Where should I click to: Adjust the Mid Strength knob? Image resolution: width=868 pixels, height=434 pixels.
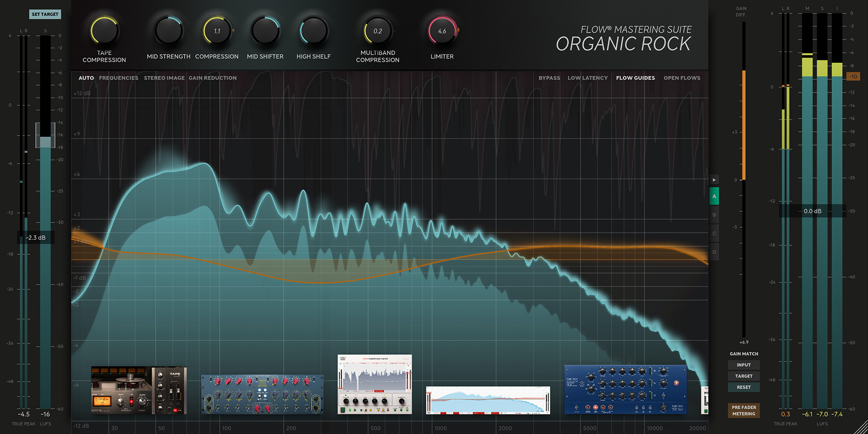pyautogui.click(x=169, y=31)
